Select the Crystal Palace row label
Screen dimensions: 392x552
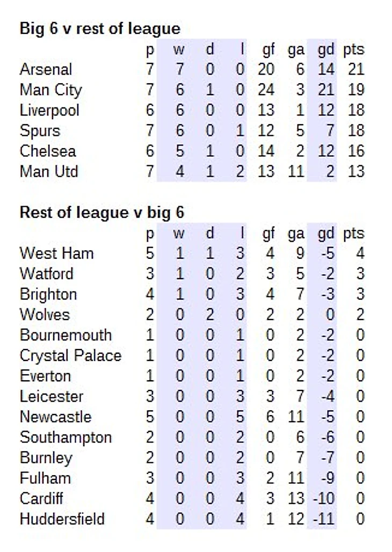[x=70, y=355]
